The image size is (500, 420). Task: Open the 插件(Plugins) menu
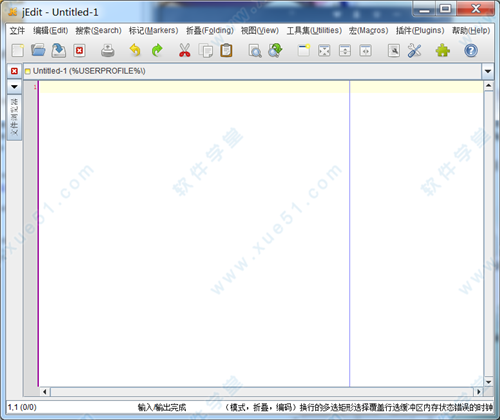420,31
